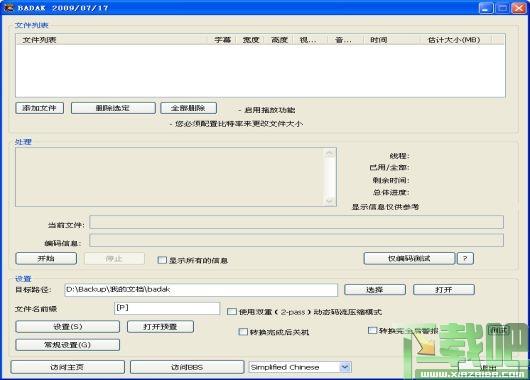Click the 字幕 column header
The height and width of the screenshot is (380, 530).
tap(222, 40)
